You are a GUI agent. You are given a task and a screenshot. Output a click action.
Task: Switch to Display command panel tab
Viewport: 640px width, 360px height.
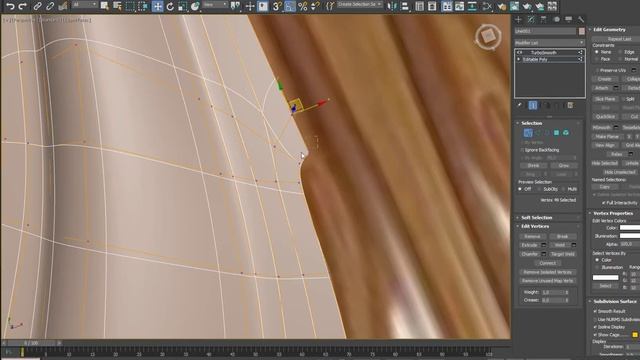point(569,19)
